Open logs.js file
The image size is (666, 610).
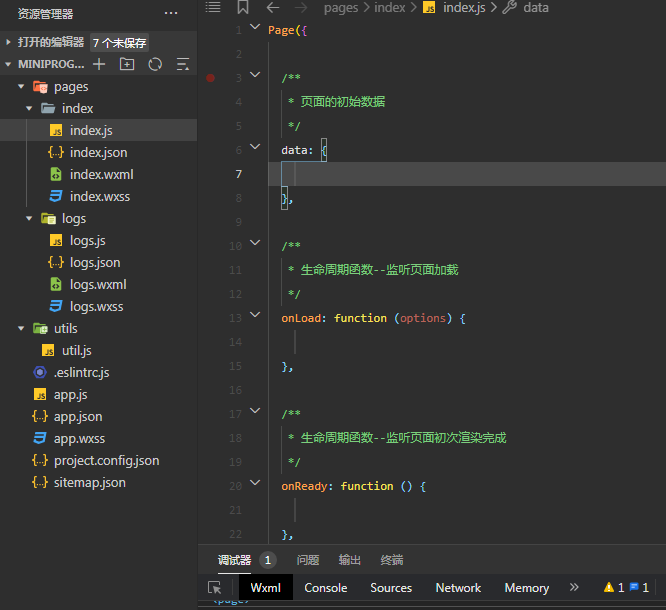tap(99, 240)
